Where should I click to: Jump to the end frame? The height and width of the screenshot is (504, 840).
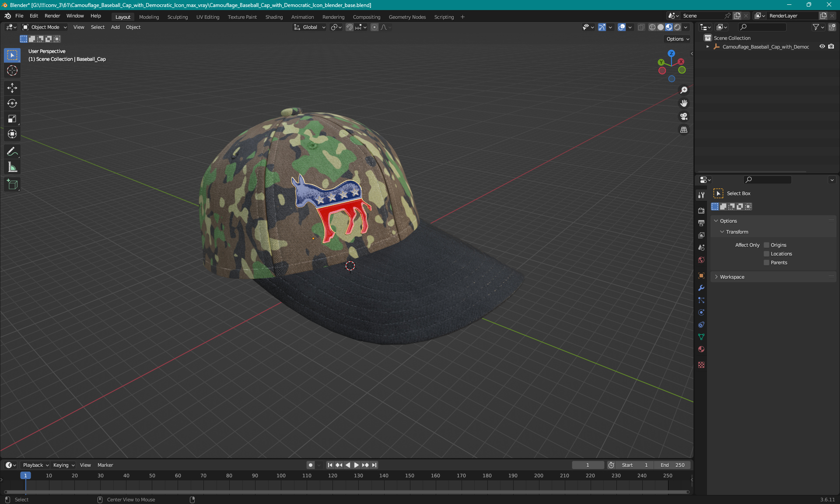point(374,465)
